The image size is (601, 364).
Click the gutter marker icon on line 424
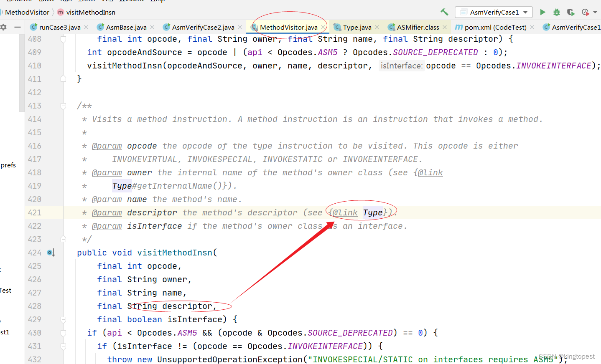(50, 252)
